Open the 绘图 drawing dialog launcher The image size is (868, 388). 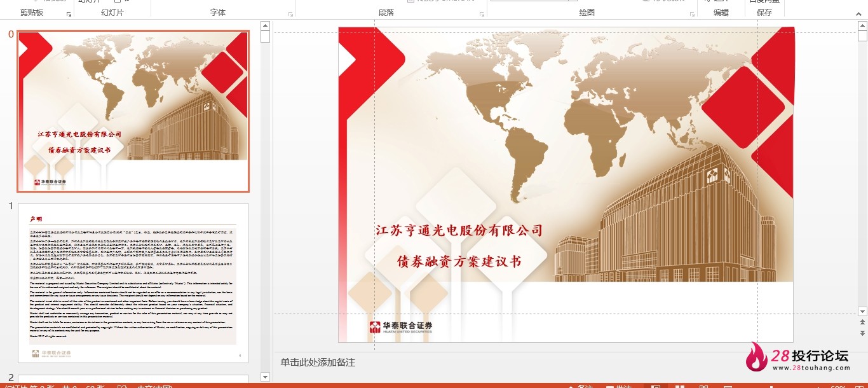(x=692, y=13)
